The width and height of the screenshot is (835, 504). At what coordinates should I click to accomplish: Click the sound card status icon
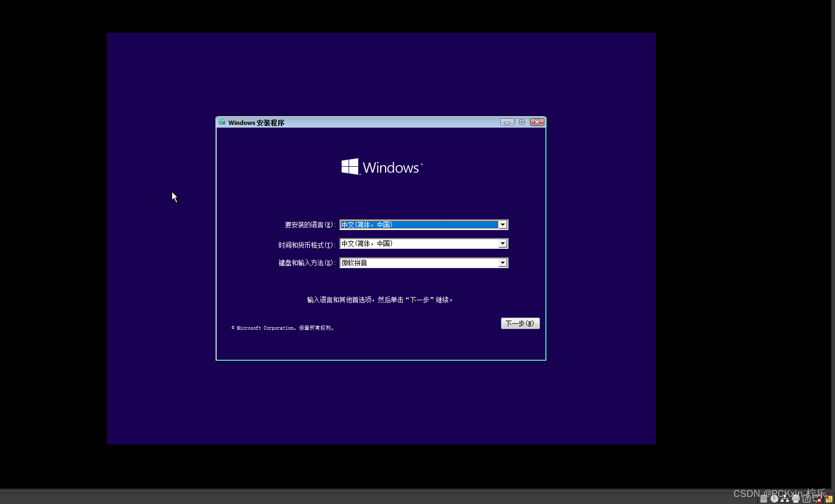(807, 499)
